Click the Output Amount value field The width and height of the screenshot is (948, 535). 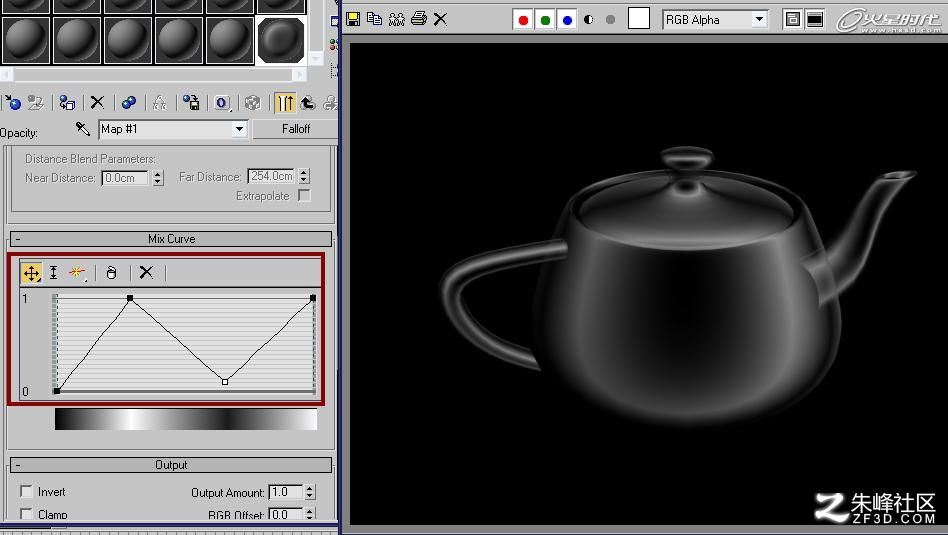point(285,492)
